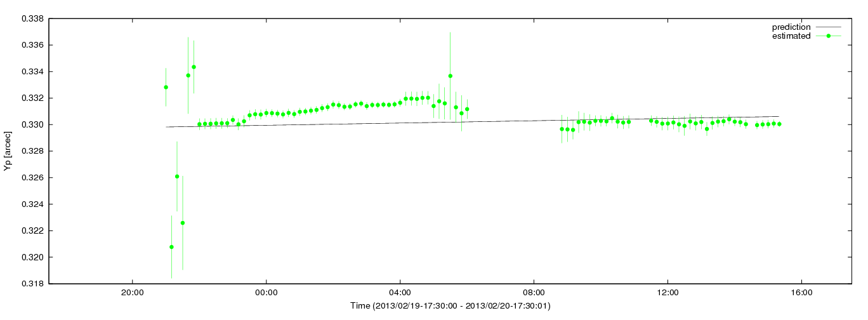Select the data point near 0.3261
The height and width of the screenshot is (320, 868).
tap(177, 177)
